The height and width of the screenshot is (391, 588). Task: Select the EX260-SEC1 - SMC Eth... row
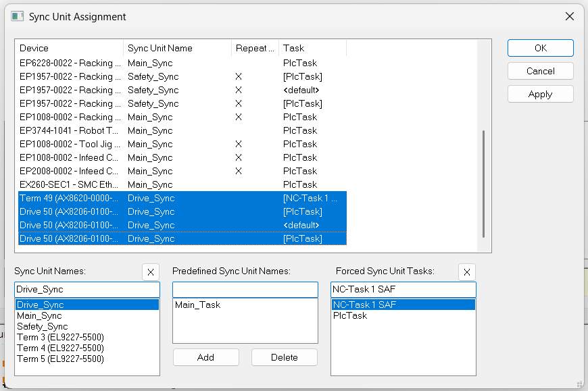(x=182, y=184)
